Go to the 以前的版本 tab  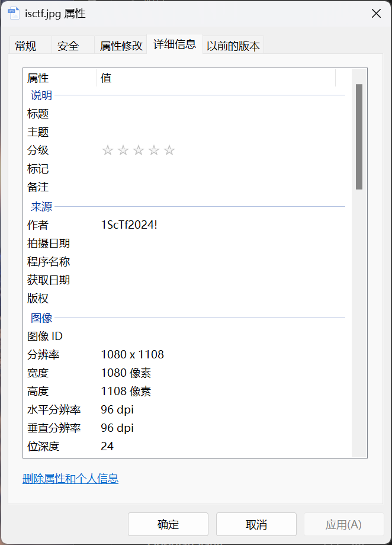[233, 46]
